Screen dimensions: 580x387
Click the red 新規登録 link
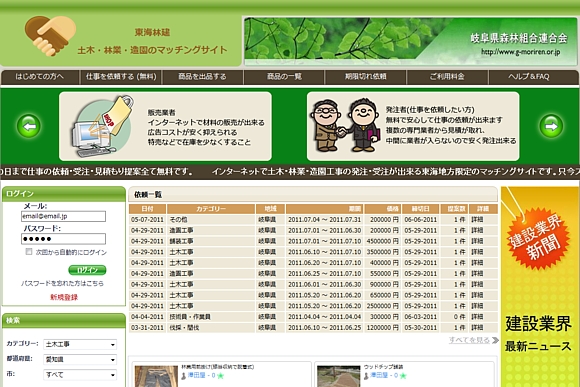(x=64, y=297)
